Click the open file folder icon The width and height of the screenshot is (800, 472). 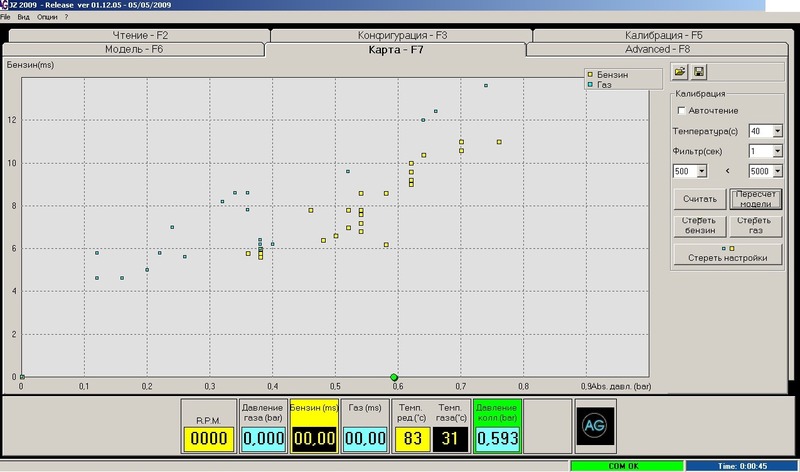pos(680,72)
